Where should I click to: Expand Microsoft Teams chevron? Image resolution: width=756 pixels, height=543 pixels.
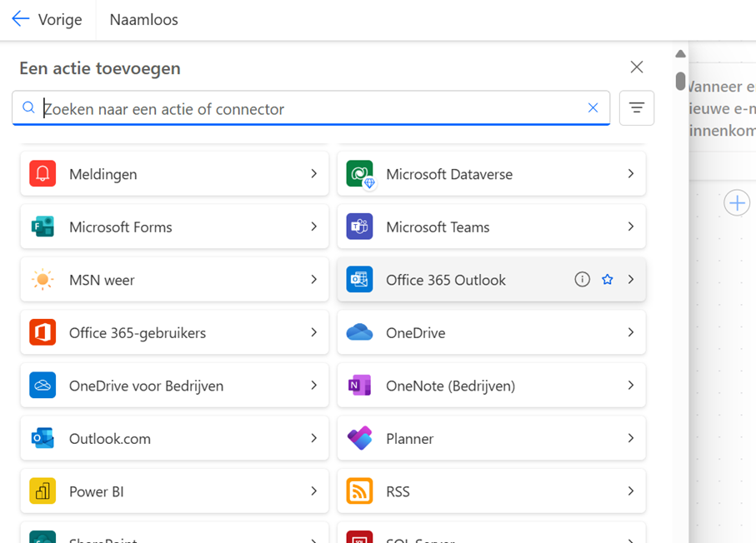pos(631,227)
